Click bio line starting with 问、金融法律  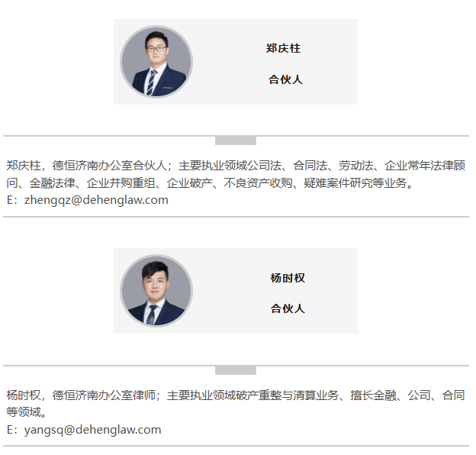210,183
